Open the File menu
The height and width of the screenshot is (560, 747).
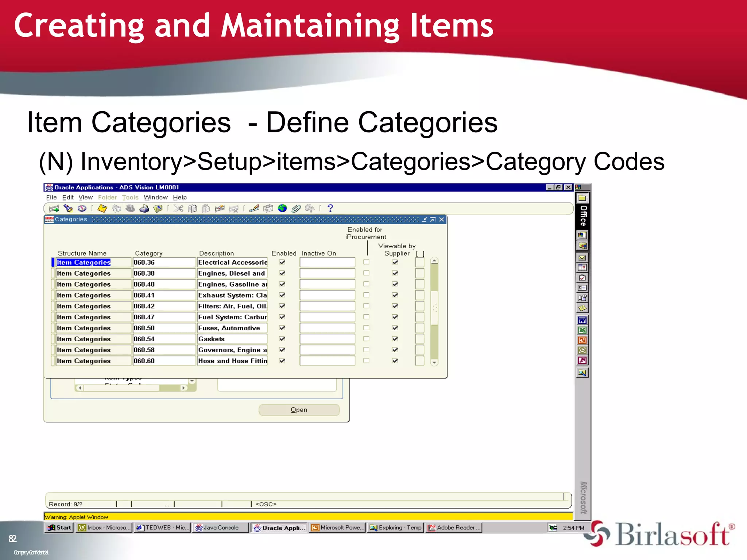point(51,197)
